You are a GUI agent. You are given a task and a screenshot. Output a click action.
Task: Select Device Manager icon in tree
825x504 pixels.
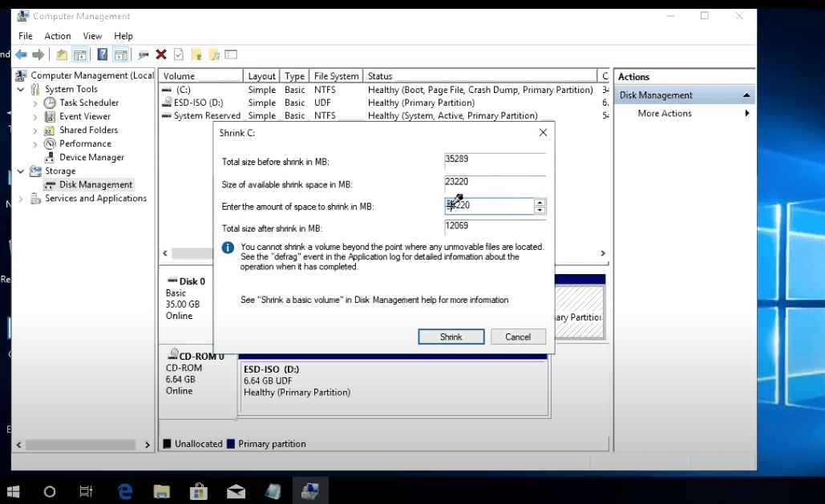point(50,157)
